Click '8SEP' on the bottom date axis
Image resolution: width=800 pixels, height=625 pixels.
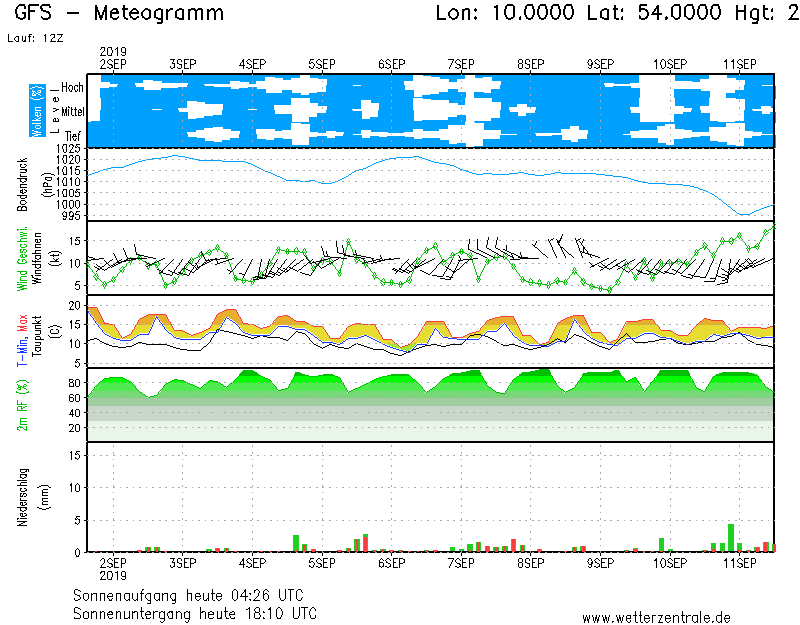531,563
